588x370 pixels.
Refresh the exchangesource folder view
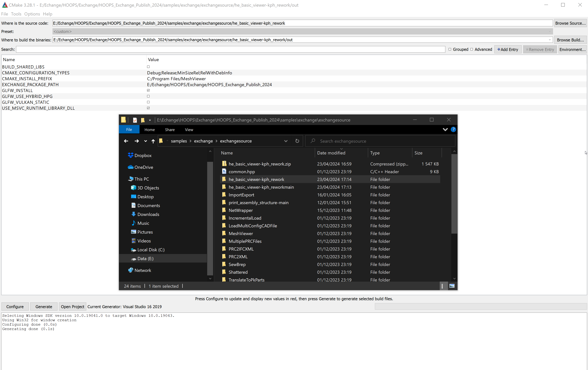[297, 141]
